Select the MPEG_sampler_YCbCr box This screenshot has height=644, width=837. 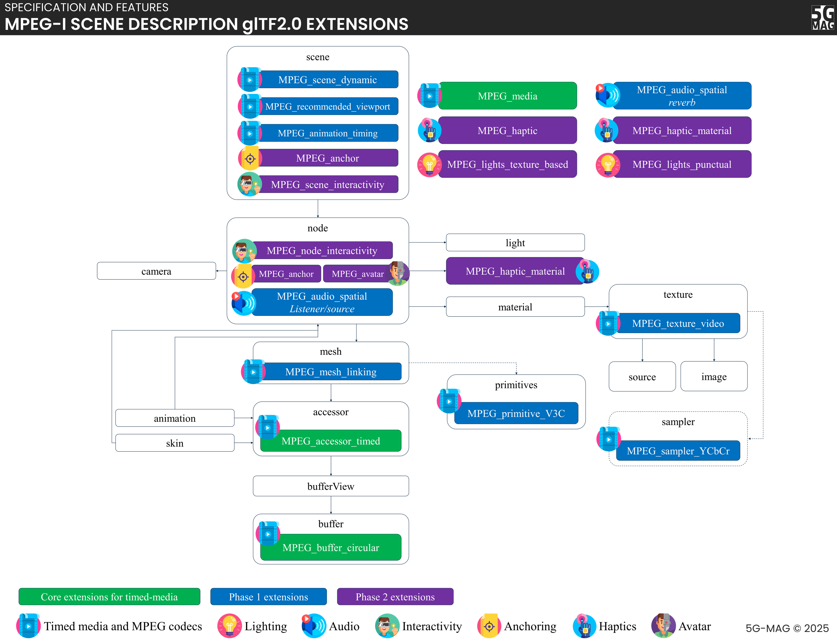point(678,451)
